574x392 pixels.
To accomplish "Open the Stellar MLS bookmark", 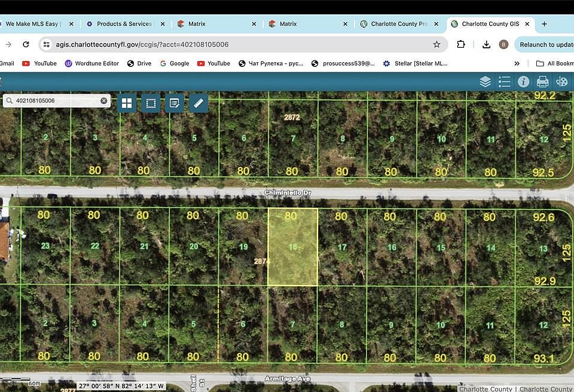I will tap(415, 63).
